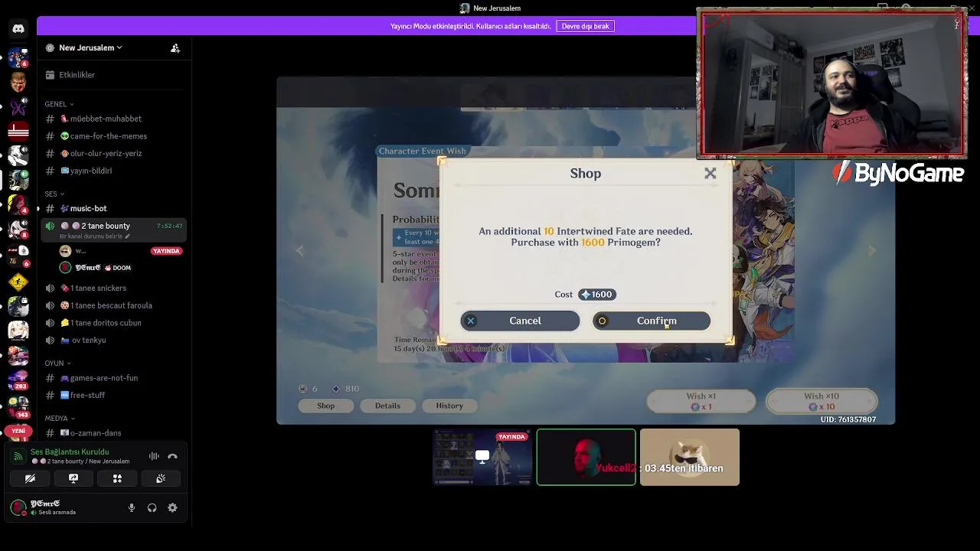The height and width of the screenshot is (551, 980).
Task: Click streaming user with YAYINDA badge
Action: (x=120, y=251)
